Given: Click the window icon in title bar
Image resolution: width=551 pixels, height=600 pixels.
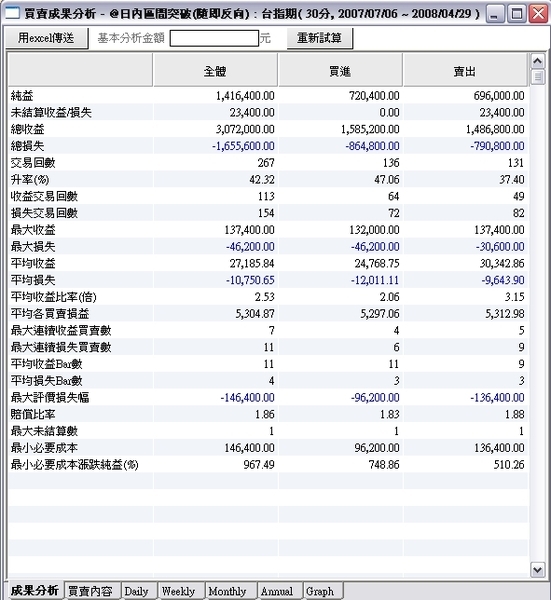Looking at the screenshot, I should pyautogui.click(x=11, y=13).
